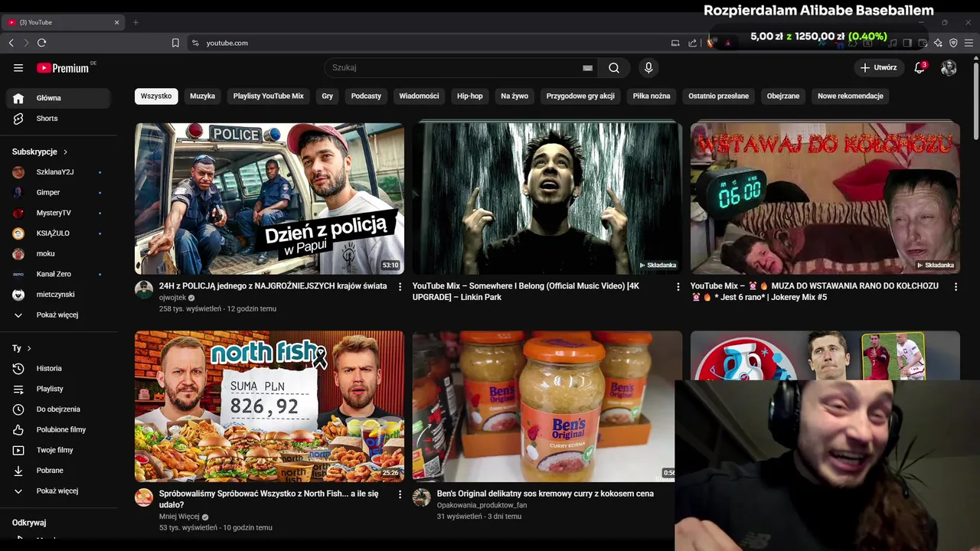Open Twoje filmy section

[x=60, y=450]
